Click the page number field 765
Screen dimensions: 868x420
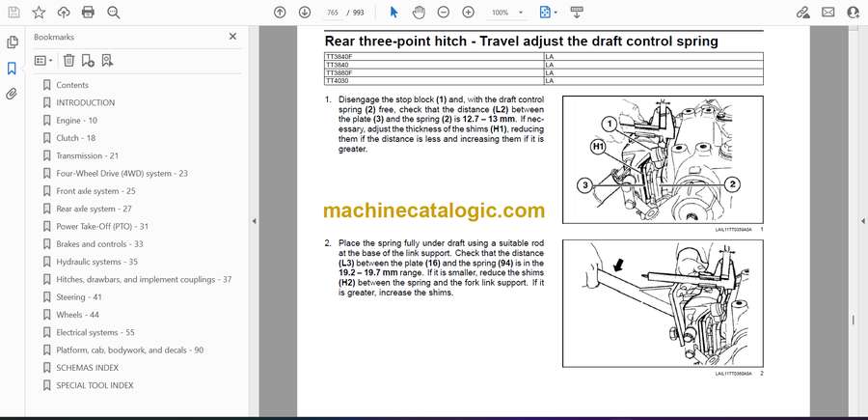coord(333,13)
